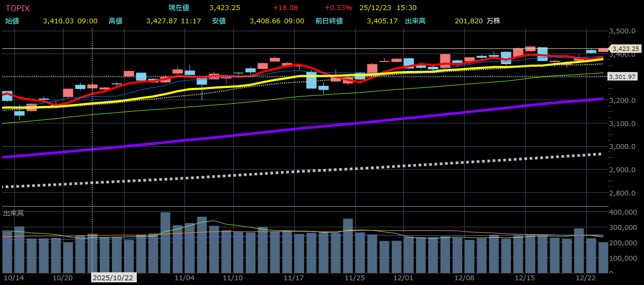
Task: Select the 25/12/23 15:30 timestamp
Action: pyautogui.click(x=382, y=8)
